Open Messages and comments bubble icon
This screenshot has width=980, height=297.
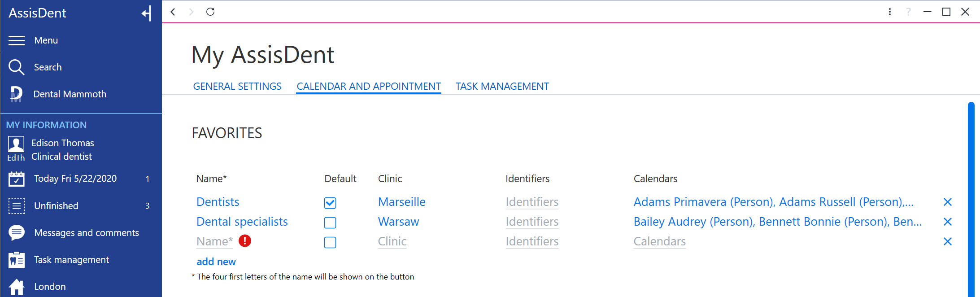pyautogui.click(x=17, y=233)
